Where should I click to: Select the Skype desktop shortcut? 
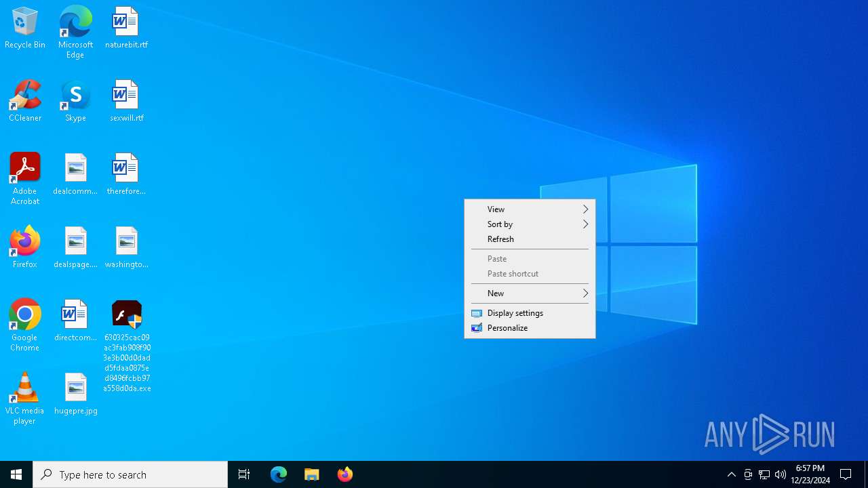[x=75, y=101]
